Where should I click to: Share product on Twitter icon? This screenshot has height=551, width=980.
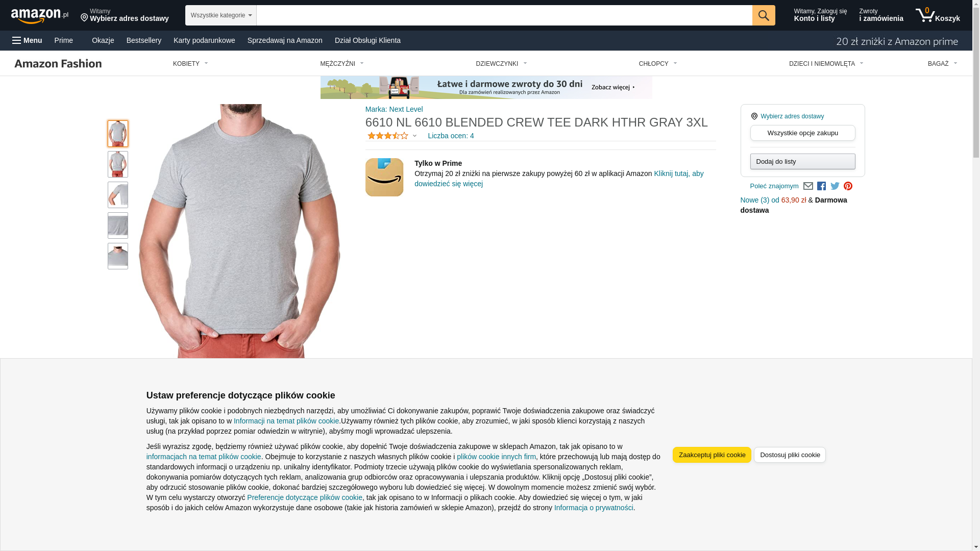tap(835, 186)
